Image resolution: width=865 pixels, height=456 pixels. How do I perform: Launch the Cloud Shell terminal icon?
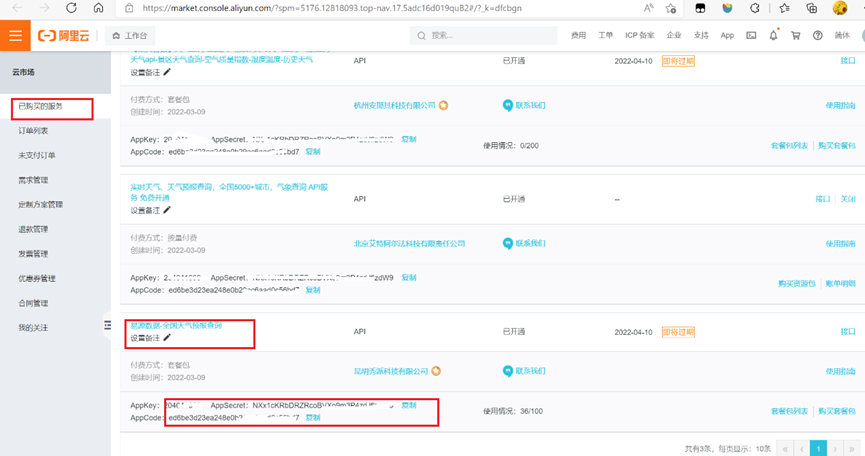751,35
